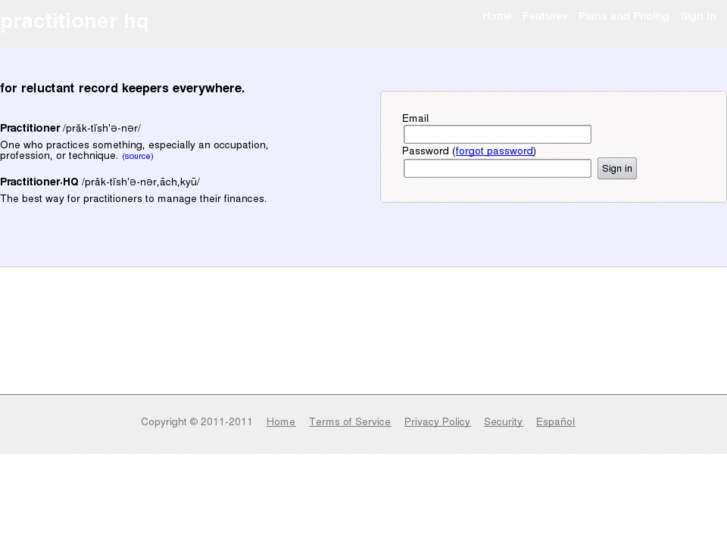Open the footer Home link
The image size is (727, 545).
[281, 422]
